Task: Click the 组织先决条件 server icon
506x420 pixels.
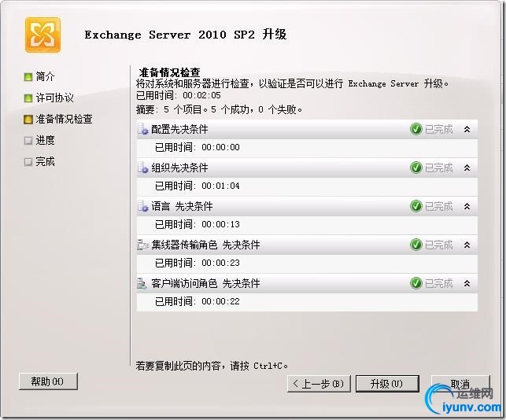Action: 143,168
